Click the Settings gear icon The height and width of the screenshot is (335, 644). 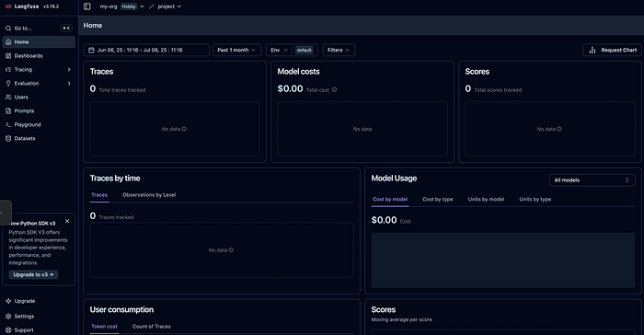click(x=8, y=316)
